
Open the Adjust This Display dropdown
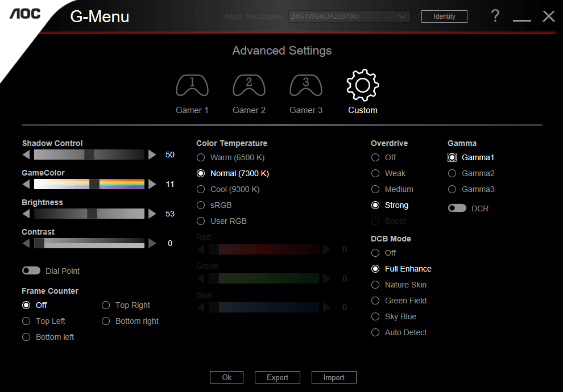349,16
